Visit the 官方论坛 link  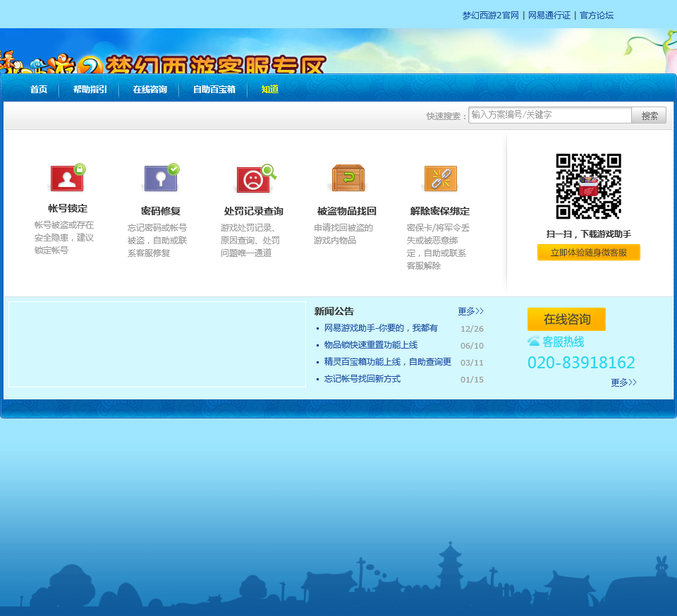597,16
